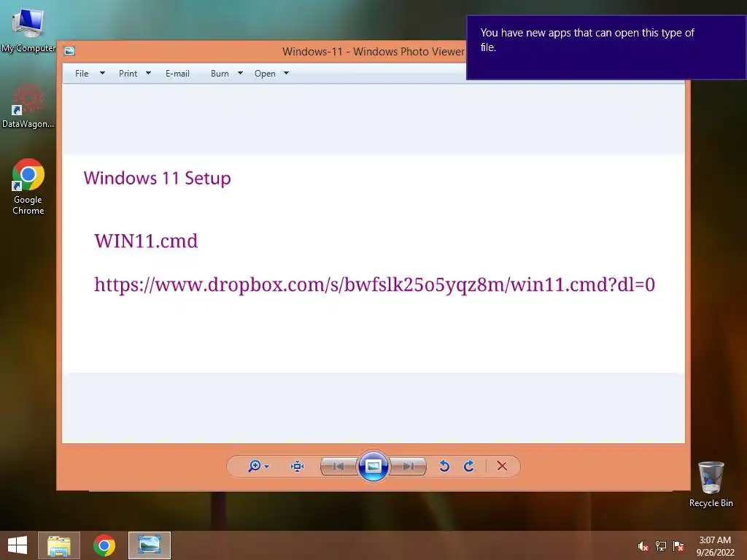This screenshot has width=747, height=560.
Task: Launch Chrome from the taskbar
Action: tap(104, 545)
